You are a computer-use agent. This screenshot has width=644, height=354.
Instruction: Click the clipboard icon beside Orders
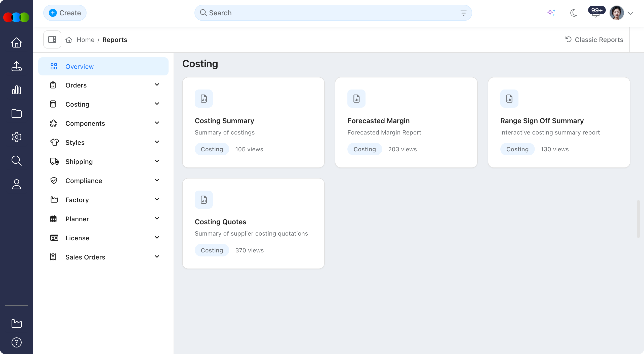pyautogui.click(x=53, y=85)
